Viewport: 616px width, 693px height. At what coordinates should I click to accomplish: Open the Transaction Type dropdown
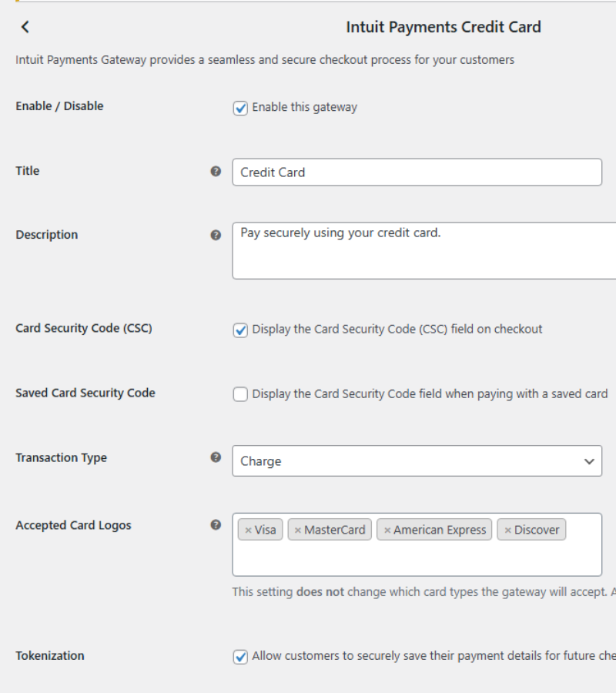click(416, 461)
